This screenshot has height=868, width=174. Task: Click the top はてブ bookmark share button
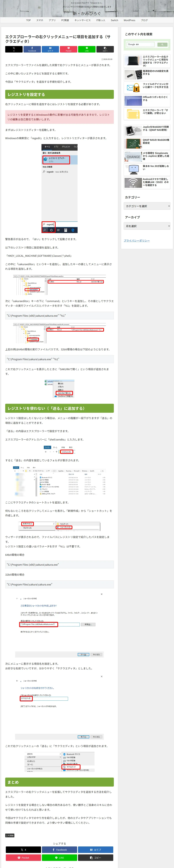point(50,49)
